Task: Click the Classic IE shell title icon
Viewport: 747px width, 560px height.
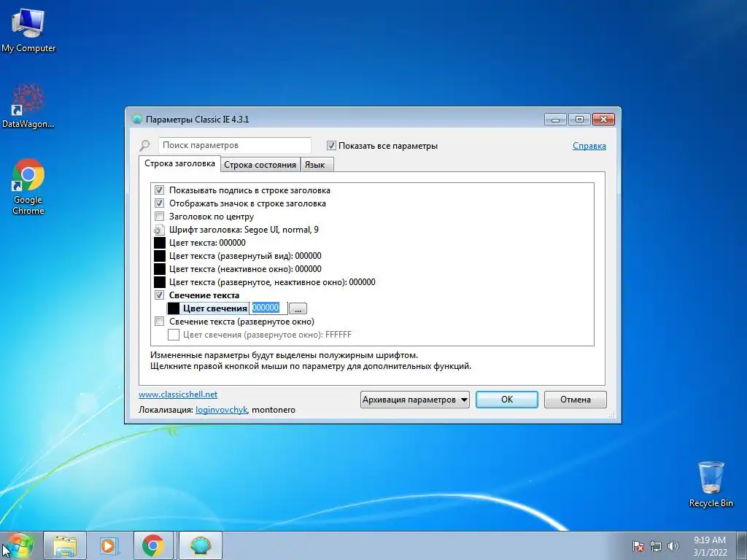Action: (x=137, y=119)
